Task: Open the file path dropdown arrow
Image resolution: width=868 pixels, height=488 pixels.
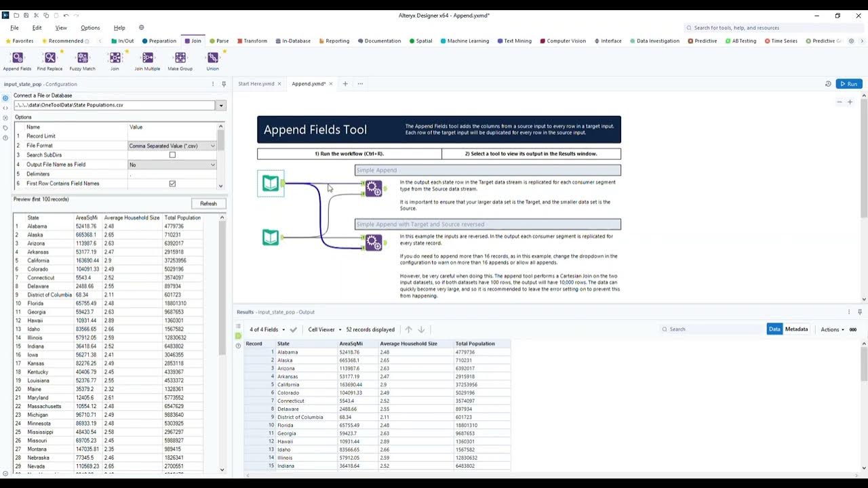Action: coord(220,106)
